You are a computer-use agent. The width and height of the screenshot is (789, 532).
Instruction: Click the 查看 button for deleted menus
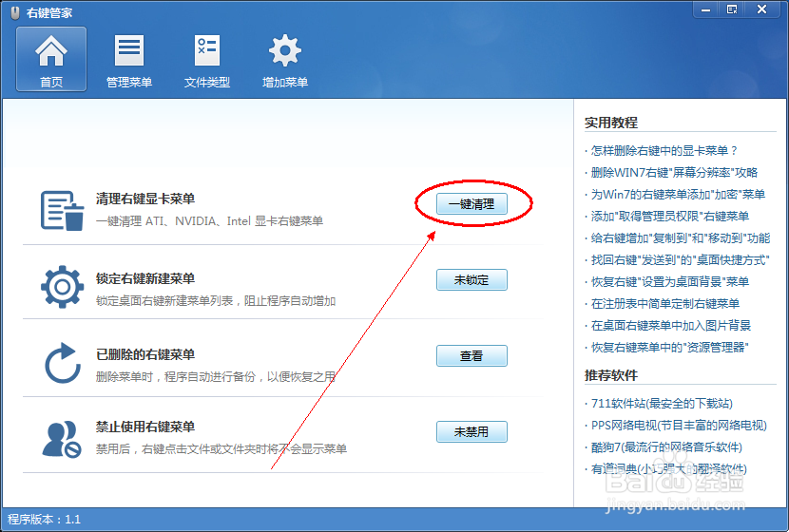pyautogui.click(x=471, y=355)
